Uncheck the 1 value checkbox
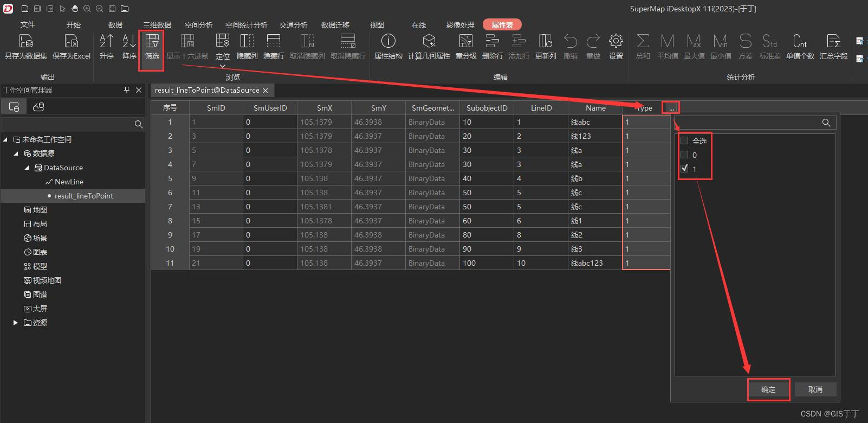 (x=684, y=169)
